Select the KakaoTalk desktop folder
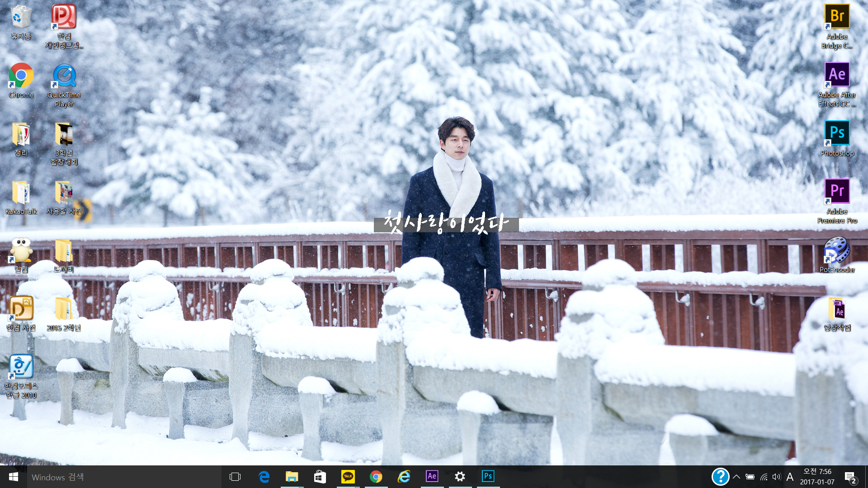 pyautogui.click(x=21, y=193)
